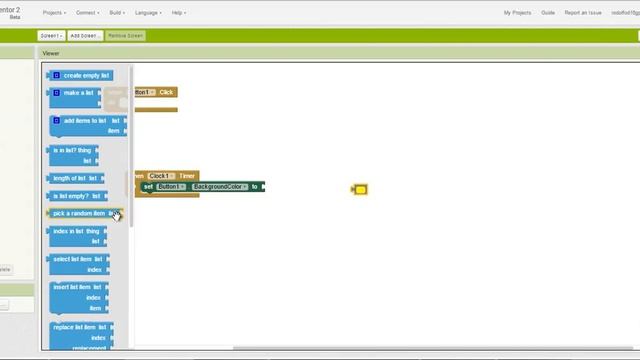Open the Connect menu
The height and width of the screenshot is (360, 640).
point(87,13)
